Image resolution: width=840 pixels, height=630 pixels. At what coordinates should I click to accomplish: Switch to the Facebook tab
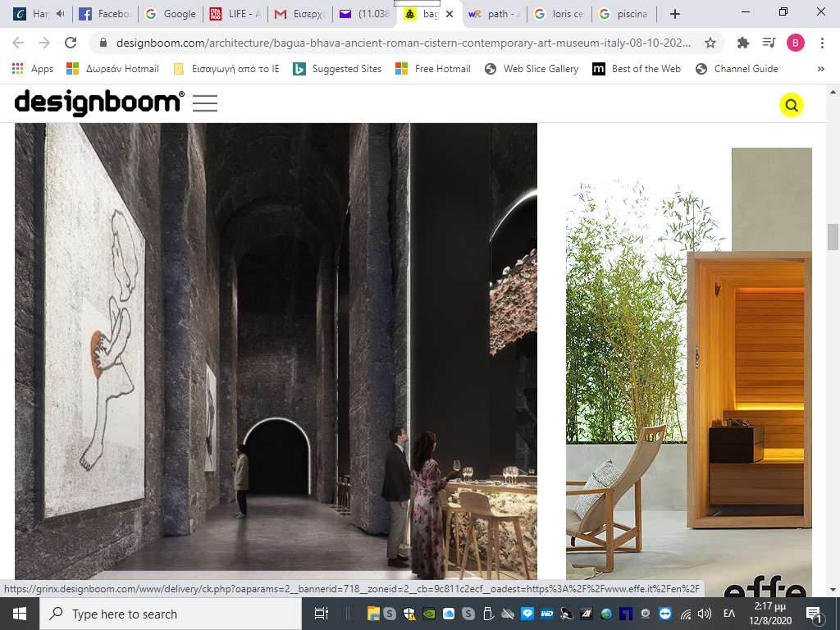107,14
